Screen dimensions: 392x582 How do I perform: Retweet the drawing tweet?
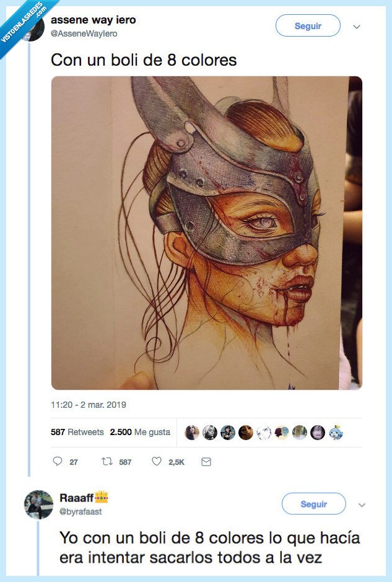point(106,462)
